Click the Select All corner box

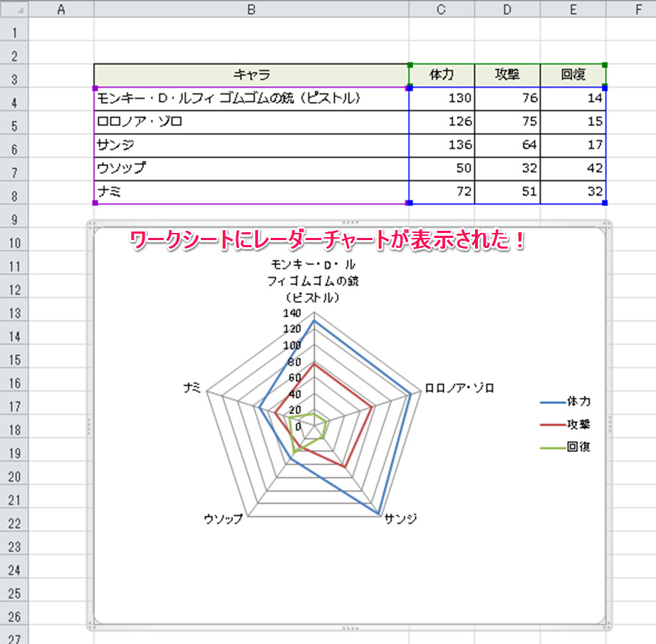pos(14,9)
